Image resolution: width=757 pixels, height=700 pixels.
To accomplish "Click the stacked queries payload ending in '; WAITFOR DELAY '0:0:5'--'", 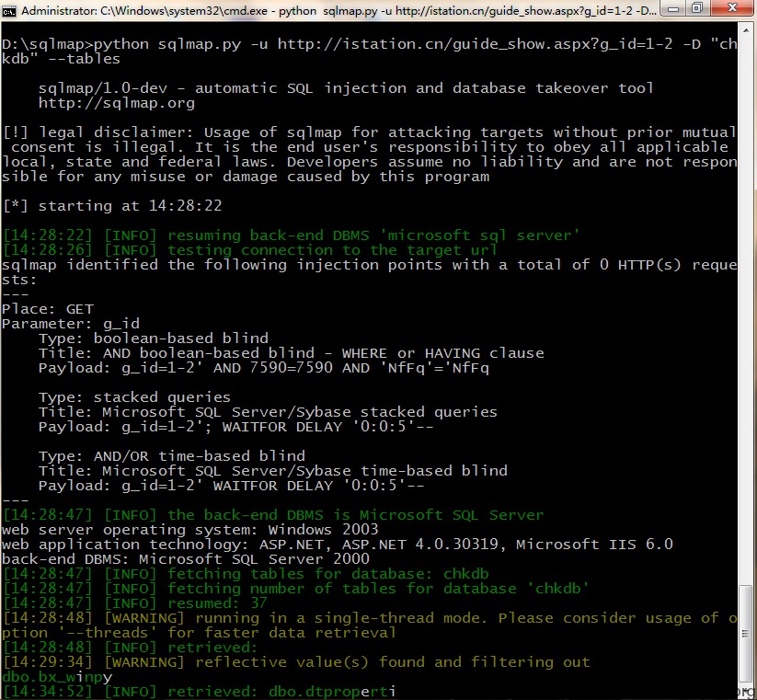I will pos(236,427).
